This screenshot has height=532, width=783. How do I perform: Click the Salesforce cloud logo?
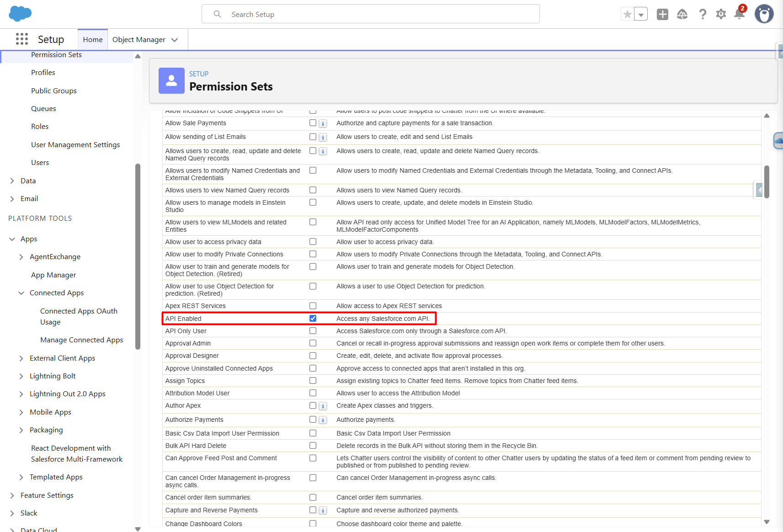[20, 14]
